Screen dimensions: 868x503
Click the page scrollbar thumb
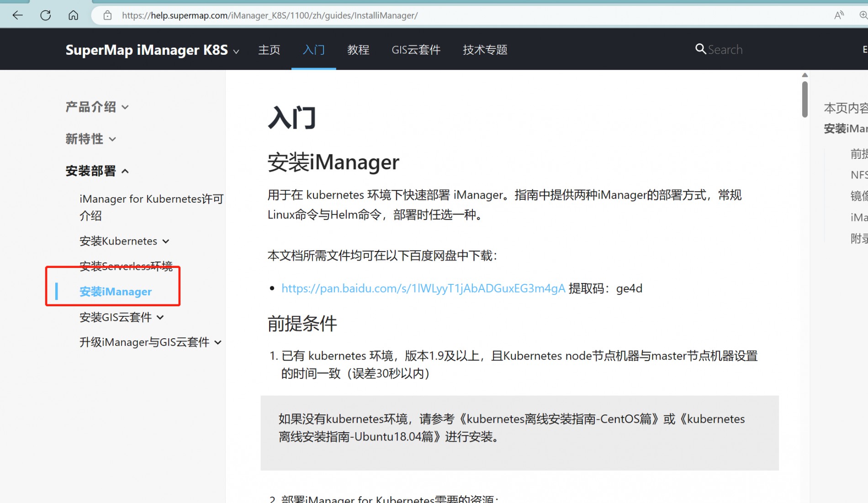(804, 100)
